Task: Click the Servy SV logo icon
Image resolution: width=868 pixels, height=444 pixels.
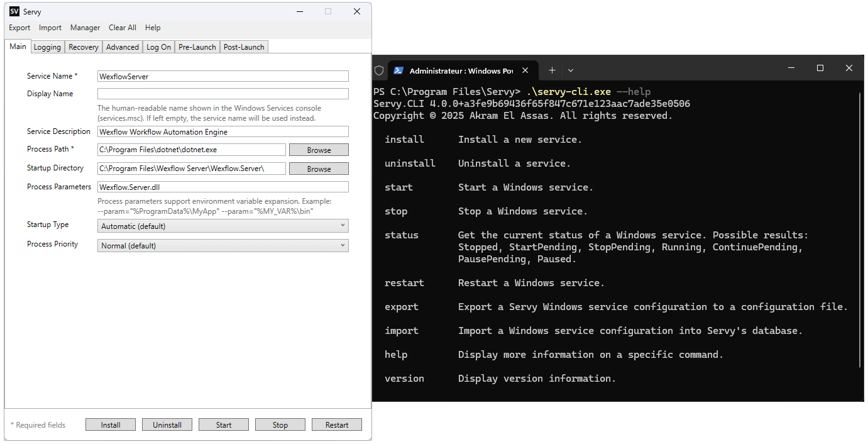Action: pos(14,11)
